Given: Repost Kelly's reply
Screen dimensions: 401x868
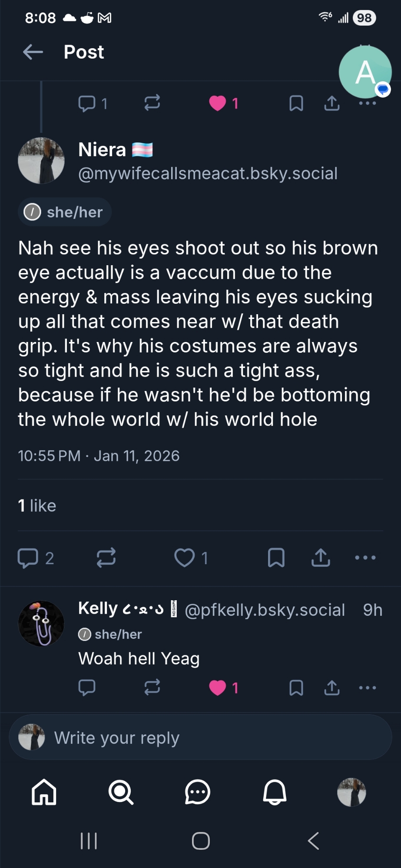Looking at the screenshot, I should 152,688.
